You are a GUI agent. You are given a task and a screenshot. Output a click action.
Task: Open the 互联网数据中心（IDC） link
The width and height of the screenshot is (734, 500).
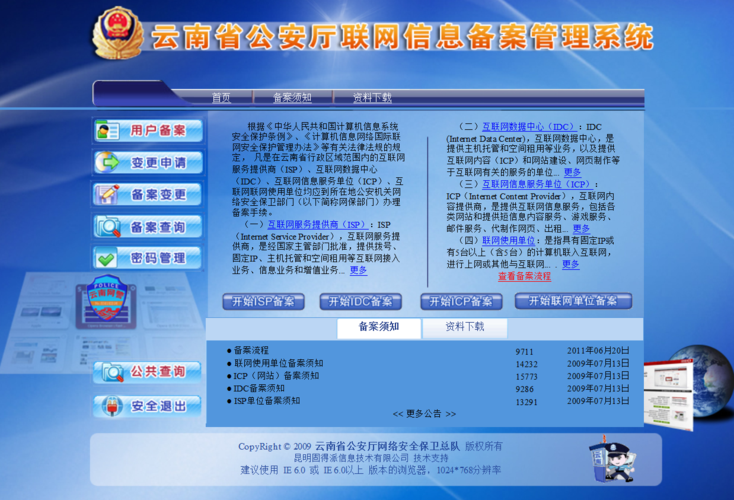coord(528,127)
